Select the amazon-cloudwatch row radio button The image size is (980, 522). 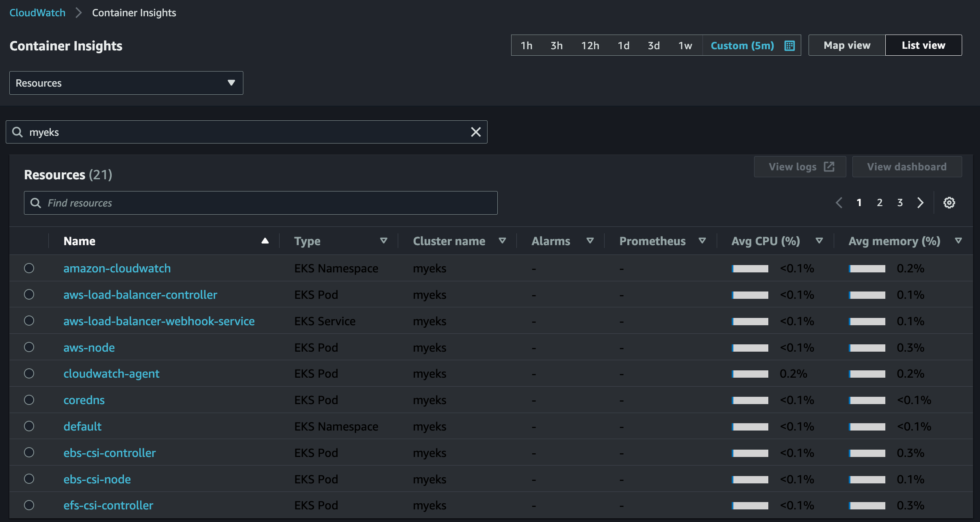[29, 268]
